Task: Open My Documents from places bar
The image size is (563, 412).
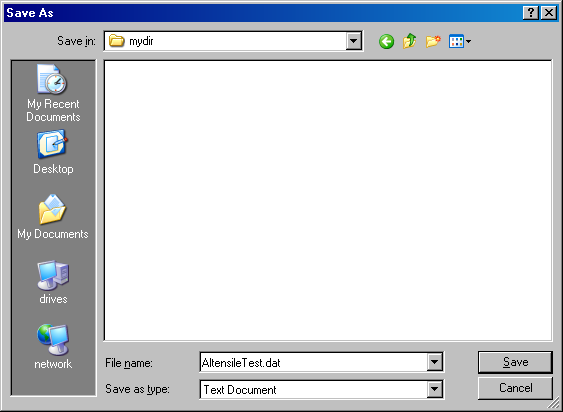Action: click(53, 217)
